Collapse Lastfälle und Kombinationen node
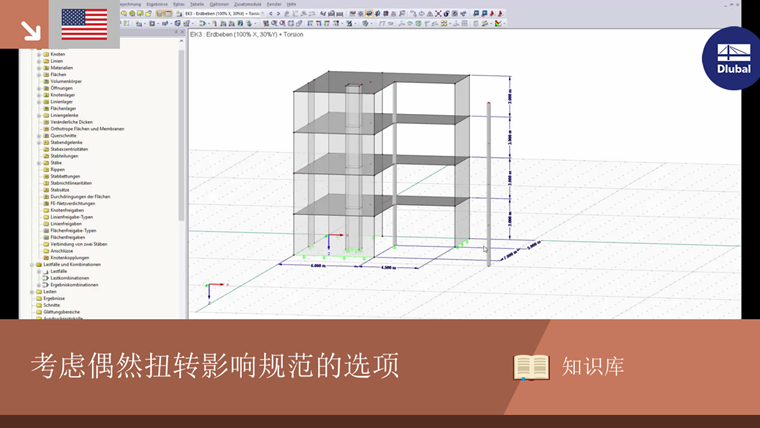 click(x=32, y=265)
